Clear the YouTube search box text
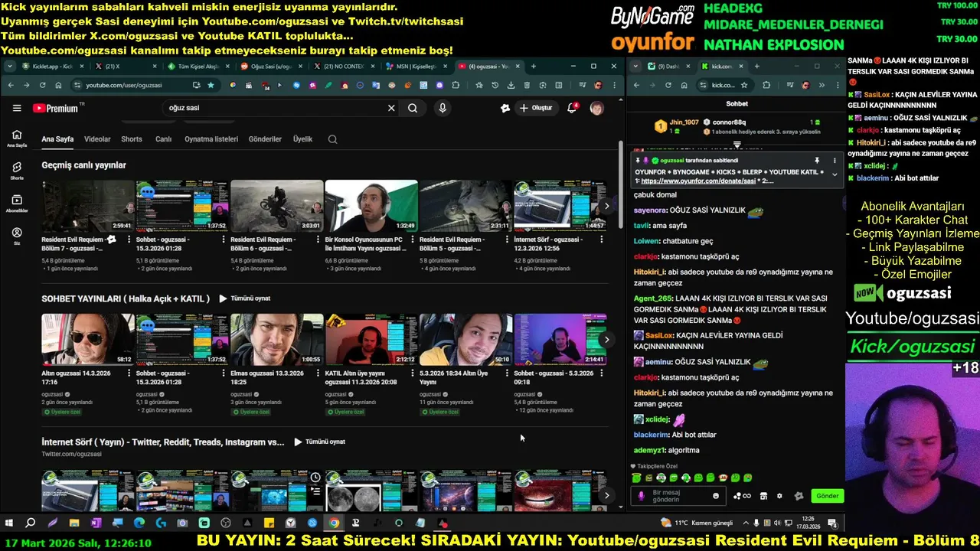 [x=391, y=108]
